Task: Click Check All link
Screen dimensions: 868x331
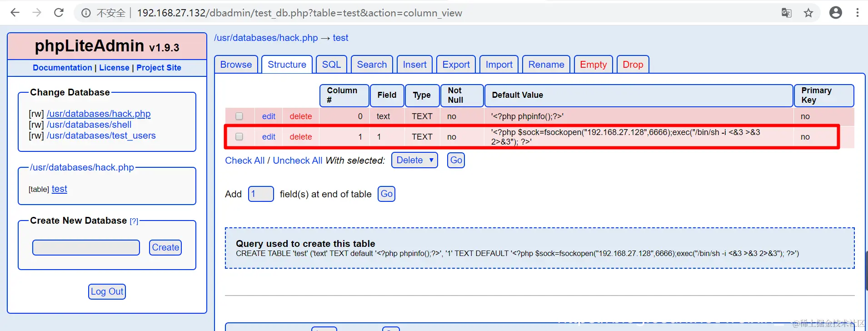Action: [244, 160]
